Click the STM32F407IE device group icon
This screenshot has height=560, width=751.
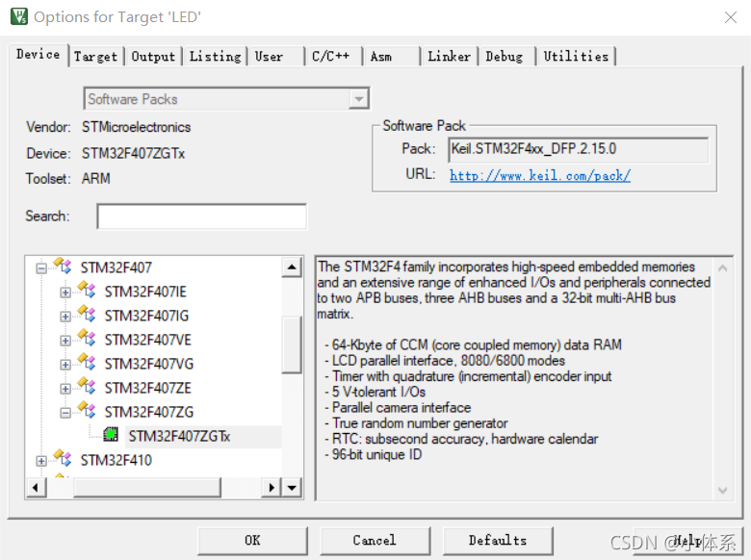coord(88,290)
